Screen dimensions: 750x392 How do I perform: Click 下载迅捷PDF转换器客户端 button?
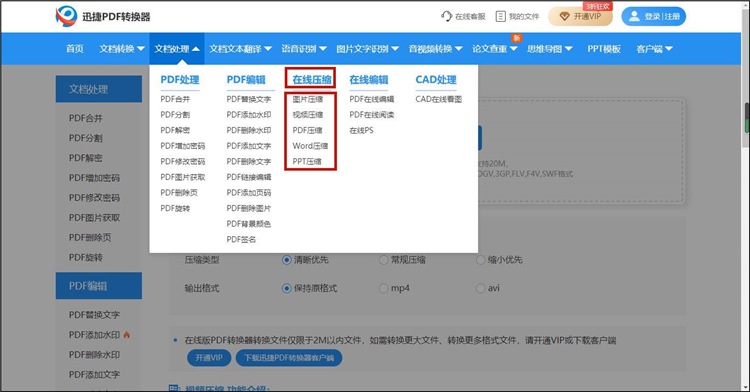pyautogui.click(x=289, y=358)
